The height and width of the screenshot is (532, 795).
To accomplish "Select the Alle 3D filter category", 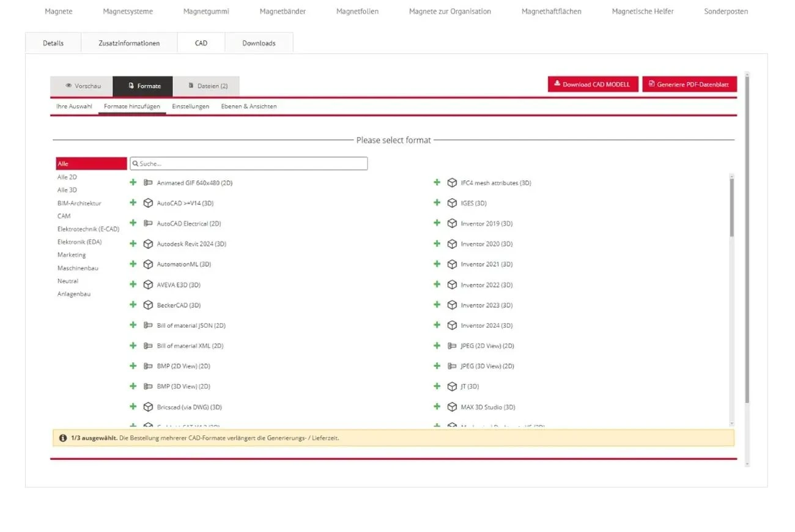I will tap(67, 190).
